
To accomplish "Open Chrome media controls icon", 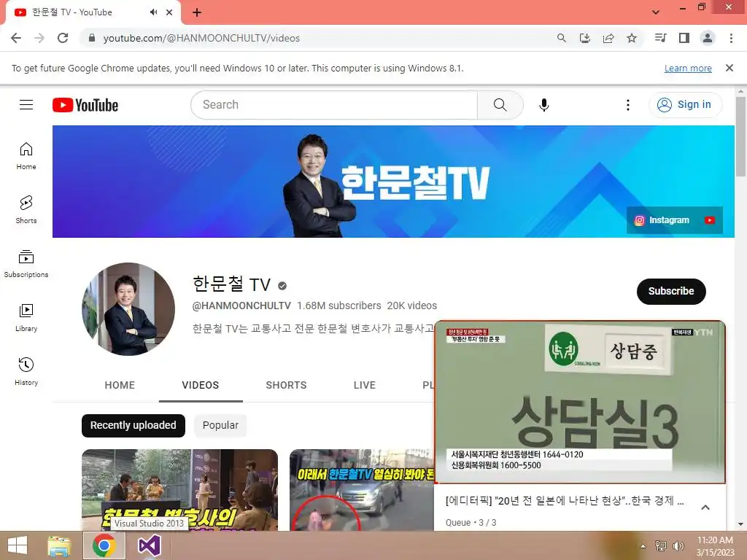I will [661, 38].
